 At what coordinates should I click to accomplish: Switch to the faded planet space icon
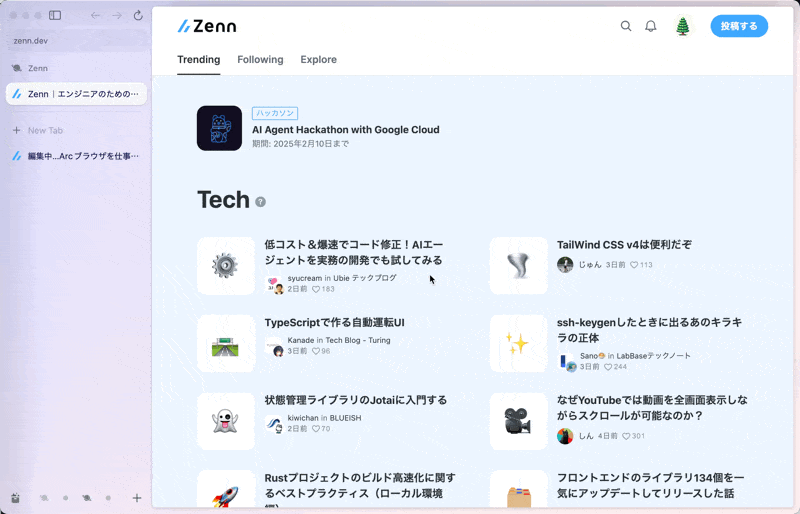[44, 498]
